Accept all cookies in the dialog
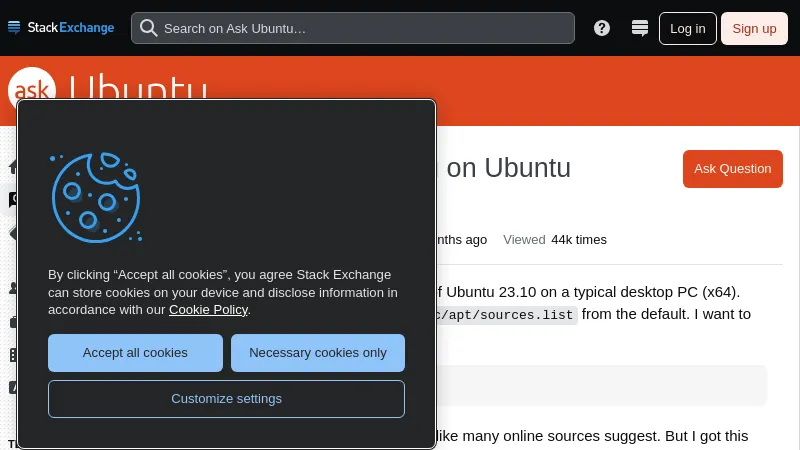 [135, 353]
